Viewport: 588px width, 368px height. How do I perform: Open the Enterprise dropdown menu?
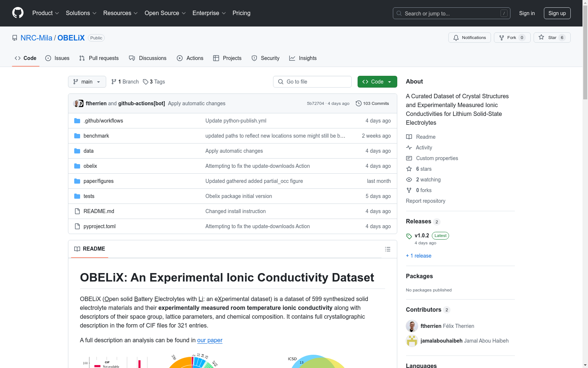point(209,13)
